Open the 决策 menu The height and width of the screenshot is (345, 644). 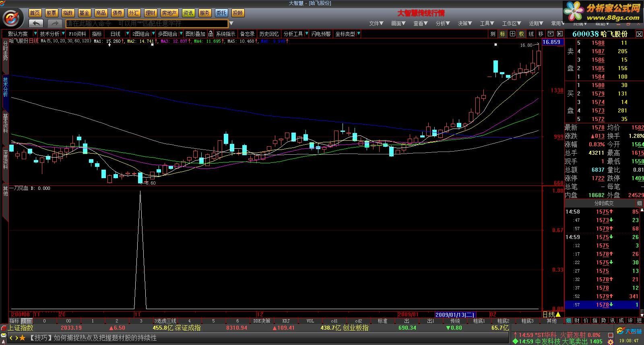[465, 23]
